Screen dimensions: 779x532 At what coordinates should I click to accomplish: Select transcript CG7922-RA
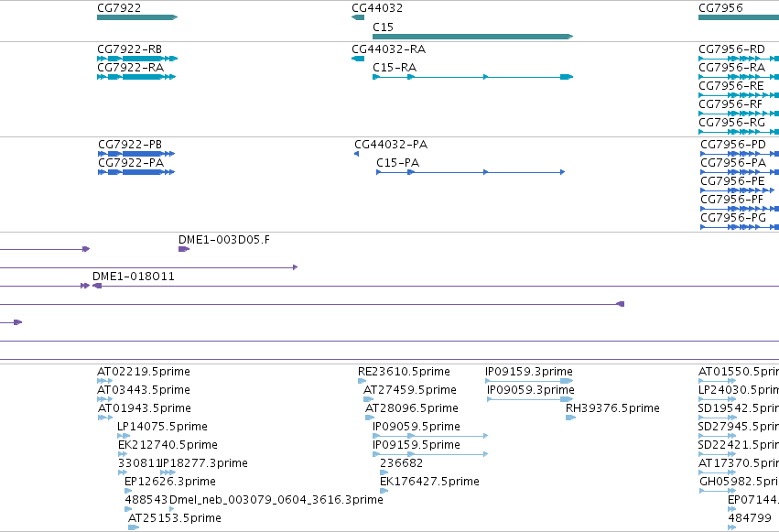pyautogui.click(x=130, y=68)
